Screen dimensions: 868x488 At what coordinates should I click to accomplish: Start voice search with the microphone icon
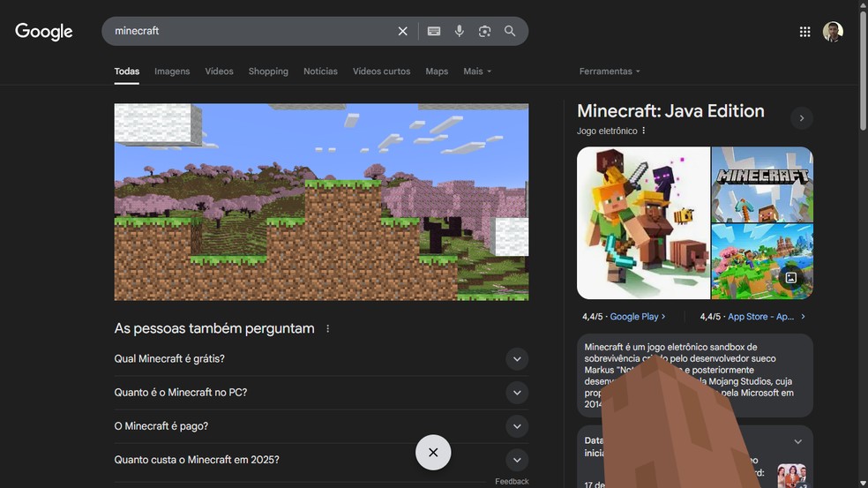pyautogui.click(x=459, y=31)
